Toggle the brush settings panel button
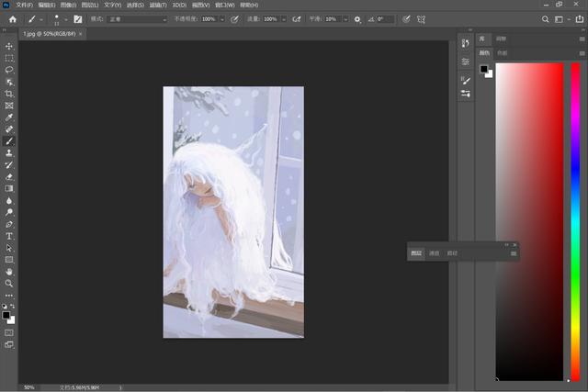This screenshot has width=588, height=392. 77,18
